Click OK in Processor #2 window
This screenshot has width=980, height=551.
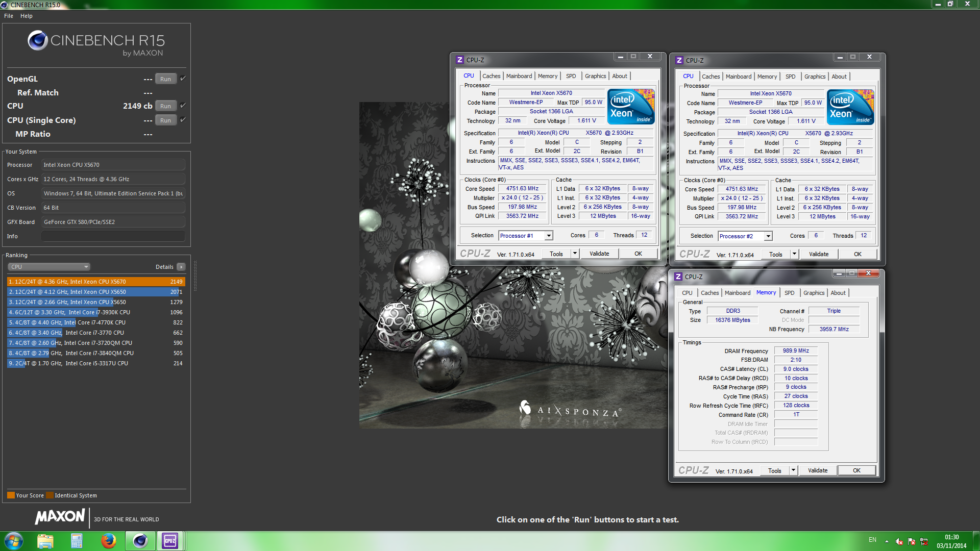pos(857,254)
